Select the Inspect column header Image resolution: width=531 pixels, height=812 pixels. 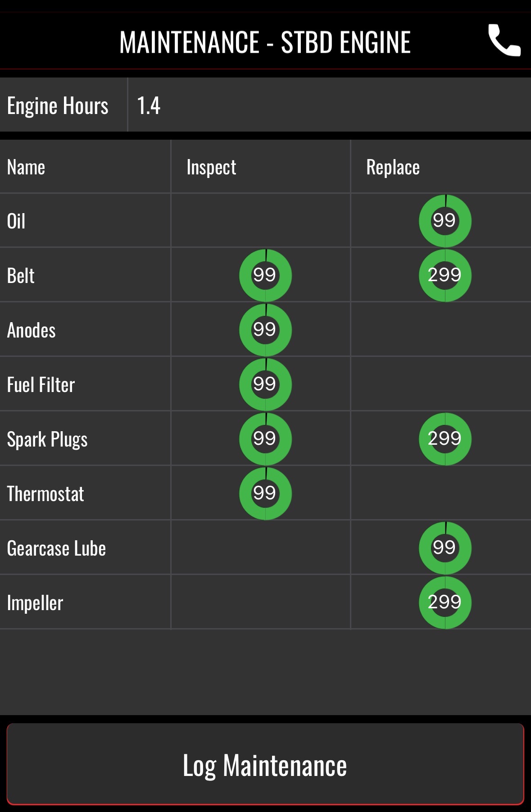coord(211,168)
